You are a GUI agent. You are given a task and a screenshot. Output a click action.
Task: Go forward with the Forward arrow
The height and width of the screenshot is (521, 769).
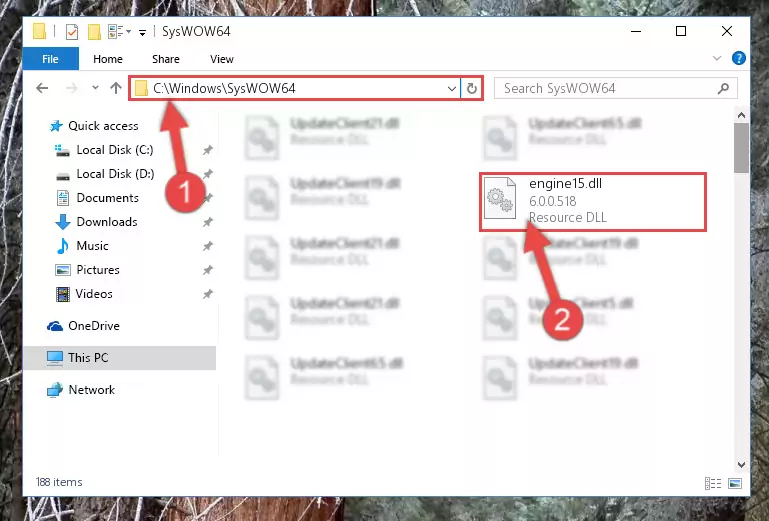72,88
